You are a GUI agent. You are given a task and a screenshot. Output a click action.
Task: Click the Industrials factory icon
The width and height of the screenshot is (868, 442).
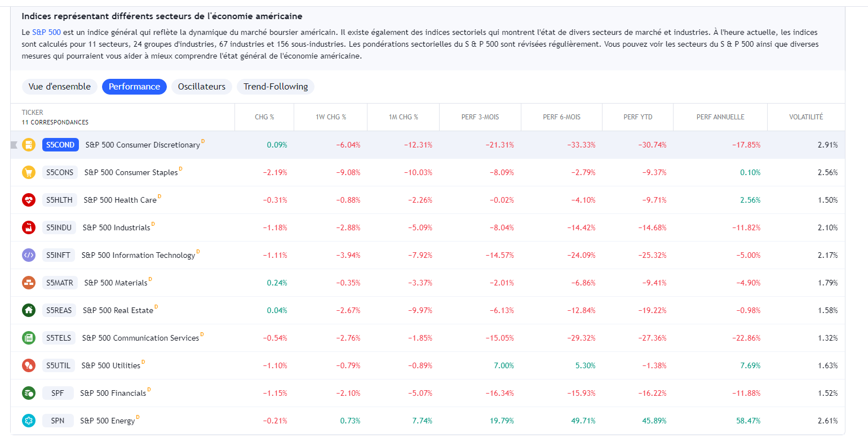tap(29, 227)
